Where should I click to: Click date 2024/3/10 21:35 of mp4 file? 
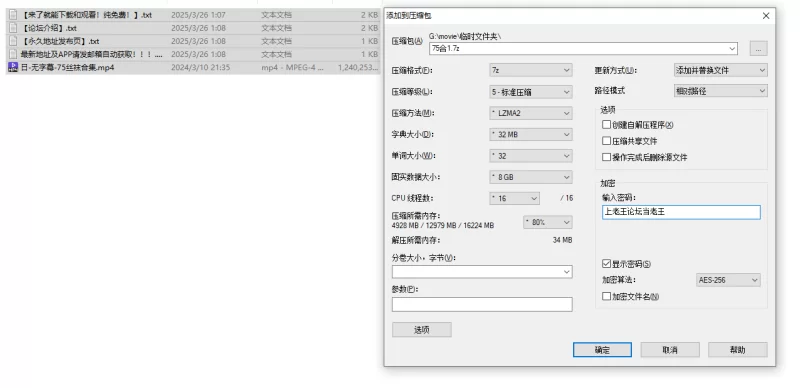pyautogui.click(x=201, y=67)
